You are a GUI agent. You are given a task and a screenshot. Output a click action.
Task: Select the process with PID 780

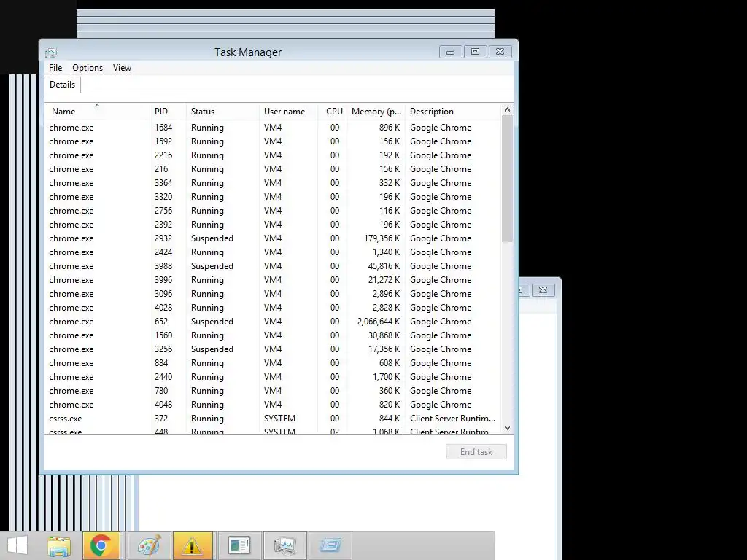tap(273, 391)
